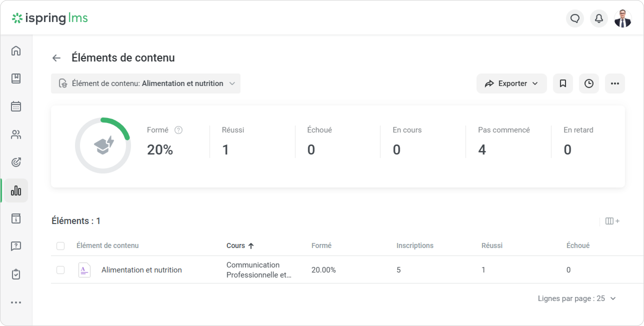This screenshot has height=326, width=644.
Task: Open the notifications bell icon
Action: pyautogui.click(x=599, y=18)
